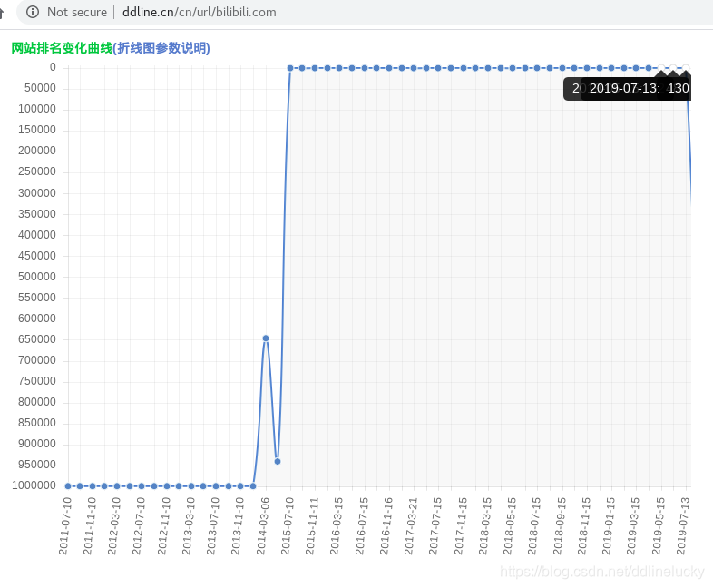Click the Not secure label

77,12
